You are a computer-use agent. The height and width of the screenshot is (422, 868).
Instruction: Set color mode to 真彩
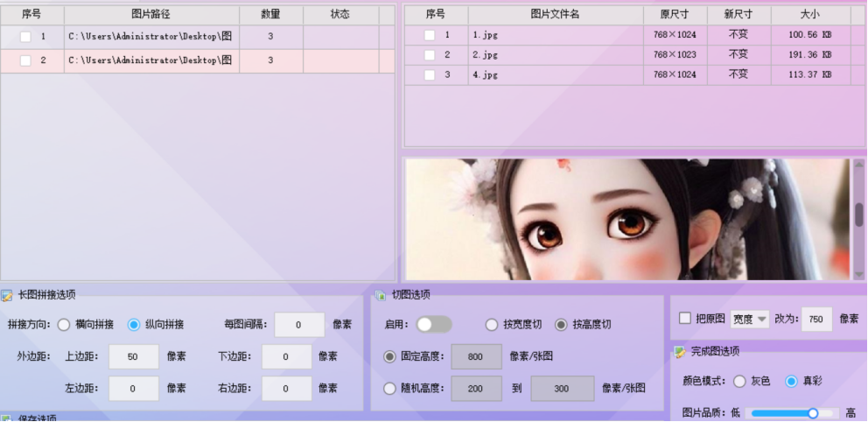(792, 381)
